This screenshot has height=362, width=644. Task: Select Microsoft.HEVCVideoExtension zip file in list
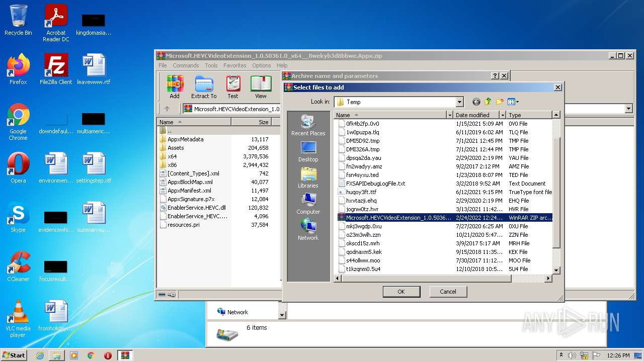445,218
